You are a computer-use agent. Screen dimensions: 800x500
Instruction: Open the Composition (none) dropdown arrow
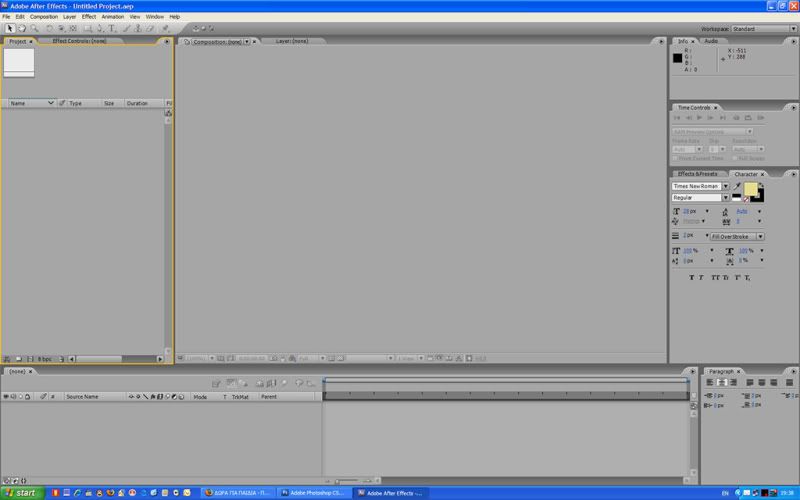[247, 41]
